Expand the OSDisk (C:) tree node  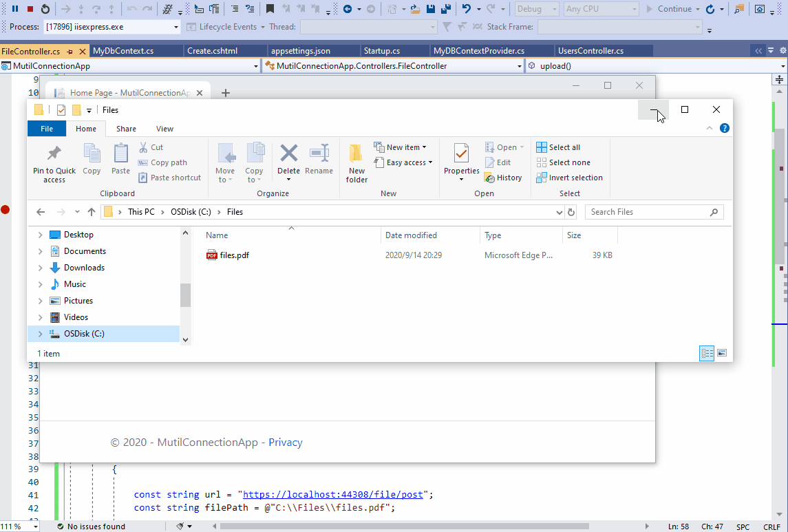40,334
